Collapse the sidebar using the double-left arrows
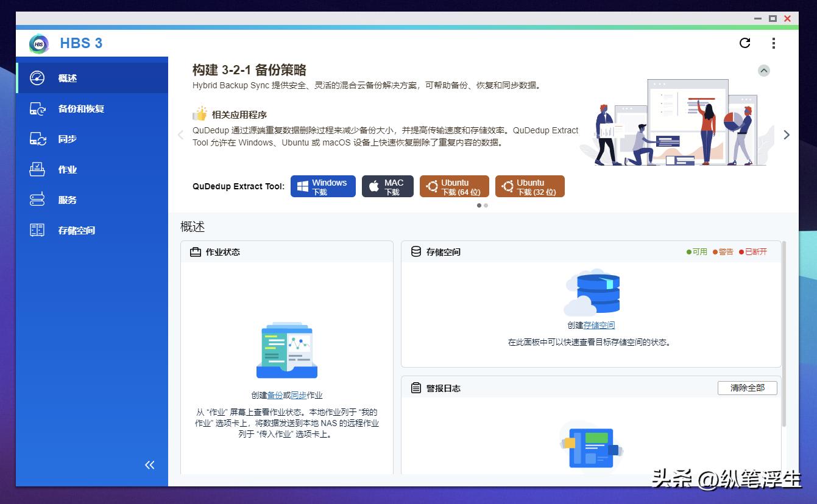Screen dimensions: 817x504 pyautogui.click(x=149, y=464)
